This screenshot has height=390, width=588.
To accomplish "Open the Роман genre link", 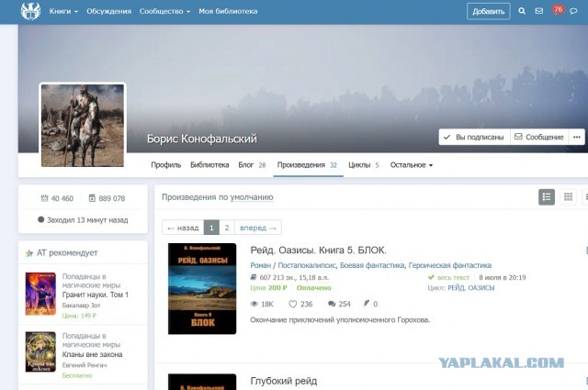I will [260, 265].
